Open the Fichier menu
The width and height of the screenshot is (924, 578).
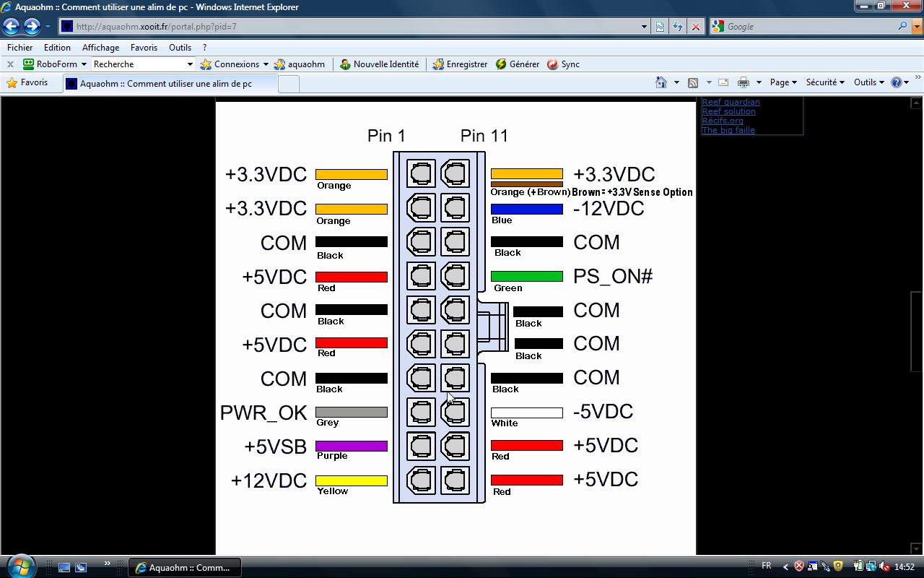point(19,48)
